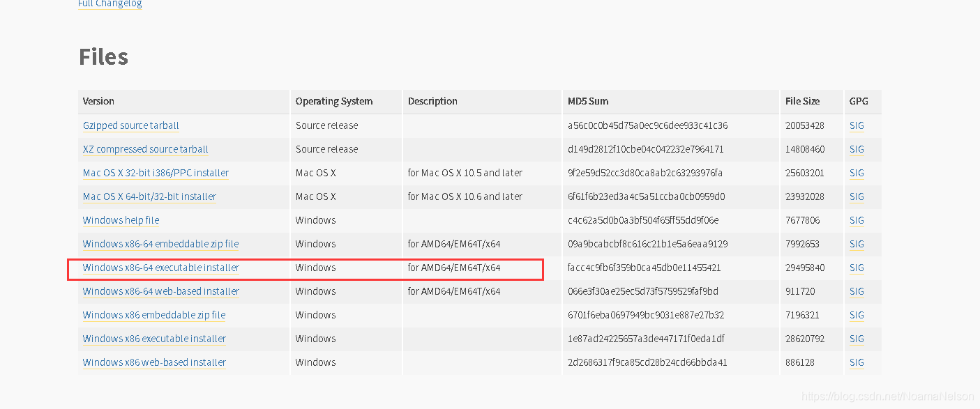Open SIG for XZ compressed source tarball
980x409 pixels.
(x=857, y=149)
